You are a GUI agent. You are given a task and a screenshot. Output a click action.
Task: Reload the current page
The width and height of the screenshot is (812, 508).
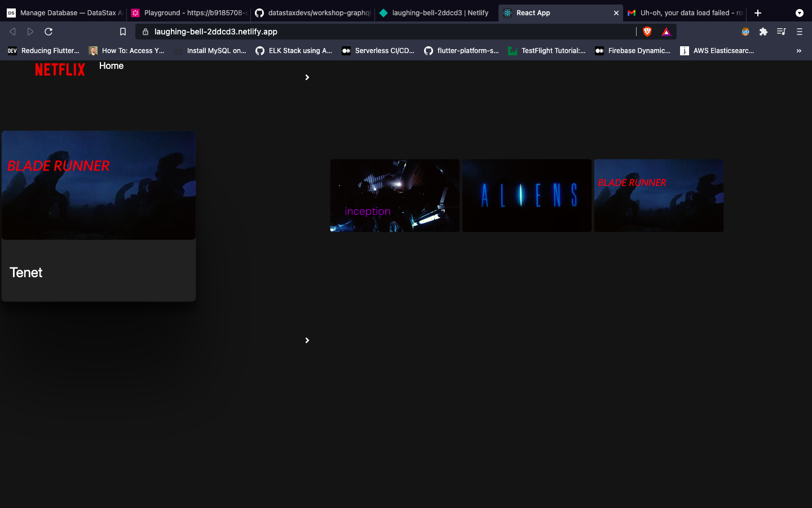[48, 32]
